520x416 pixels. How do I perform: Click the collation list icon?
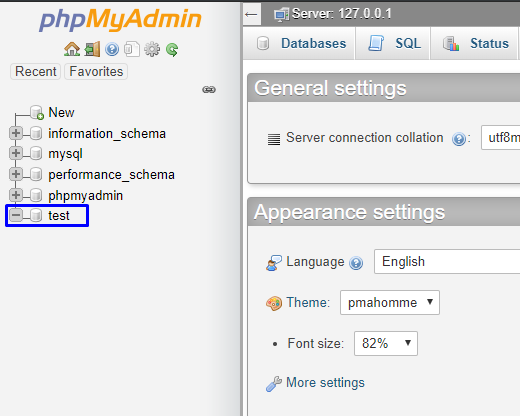[x=274, y=139]
